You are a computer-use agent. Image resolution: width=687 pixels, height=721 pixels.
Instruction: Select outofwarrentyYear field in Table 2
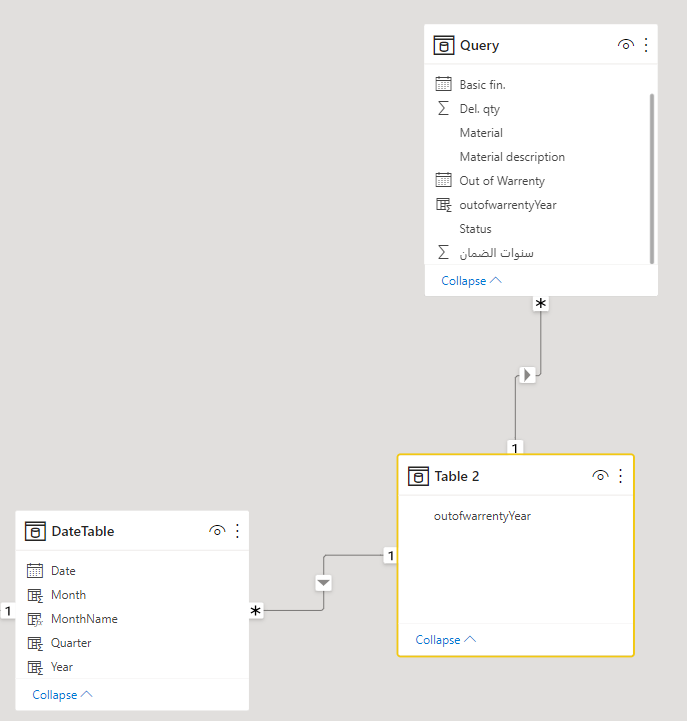(x=482, y=516)
